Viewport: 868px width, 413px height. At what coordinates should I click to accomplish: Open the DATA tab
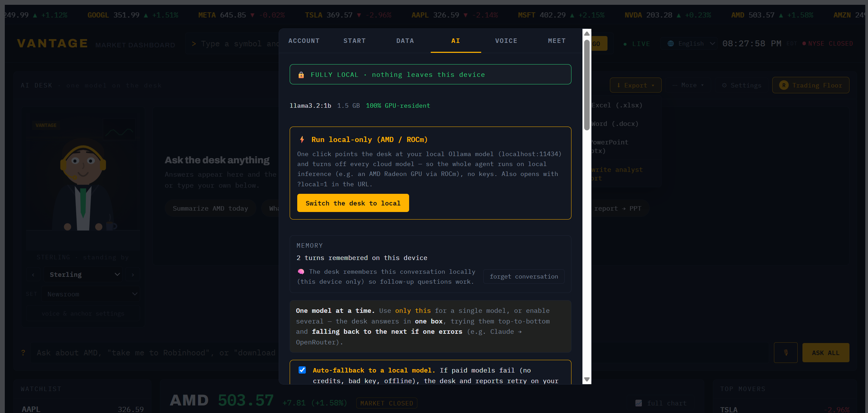pyautogui.click(x=405, y=41)
